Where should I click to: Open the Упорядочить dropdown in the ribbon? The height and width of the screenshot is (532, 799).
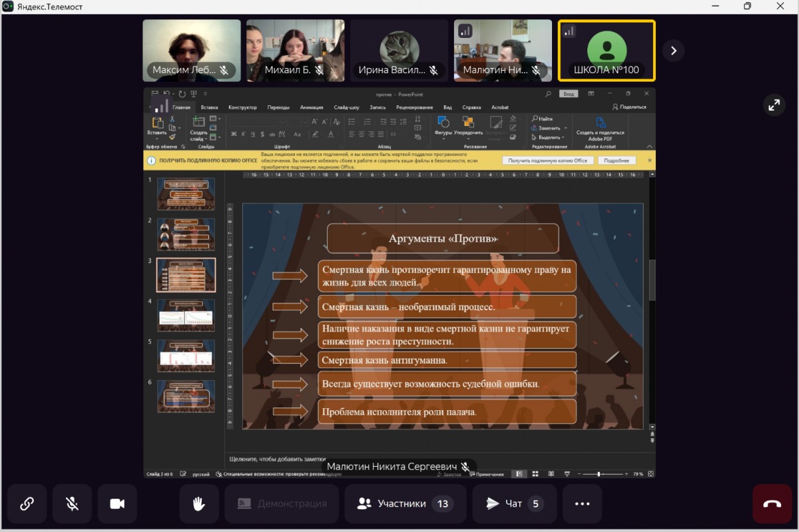468,133
